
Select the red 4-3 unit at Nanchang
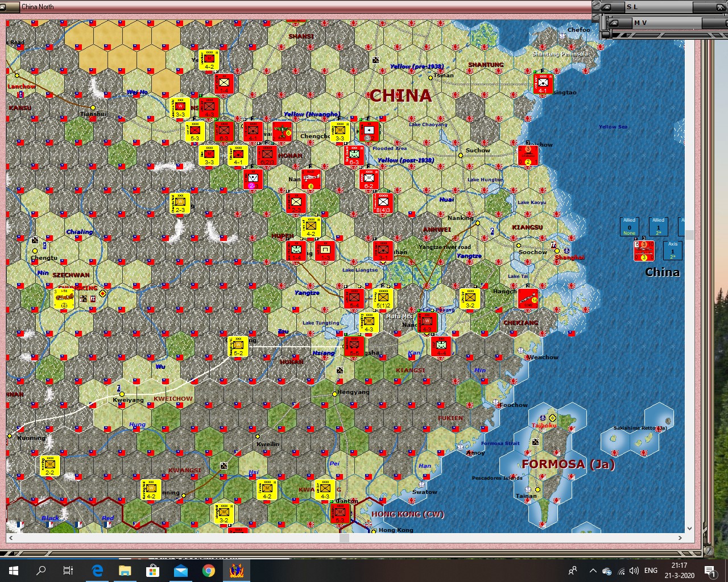point(427,322)
